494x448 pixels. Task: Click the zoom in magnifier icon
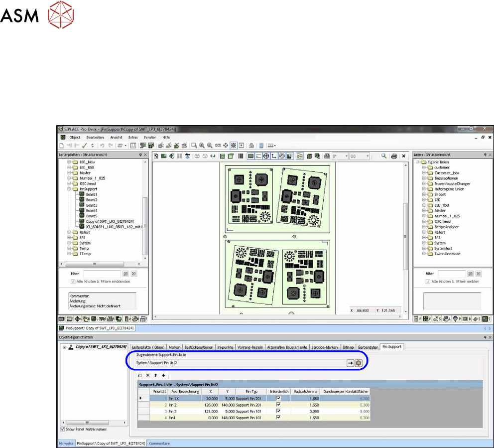coord(202,146)
